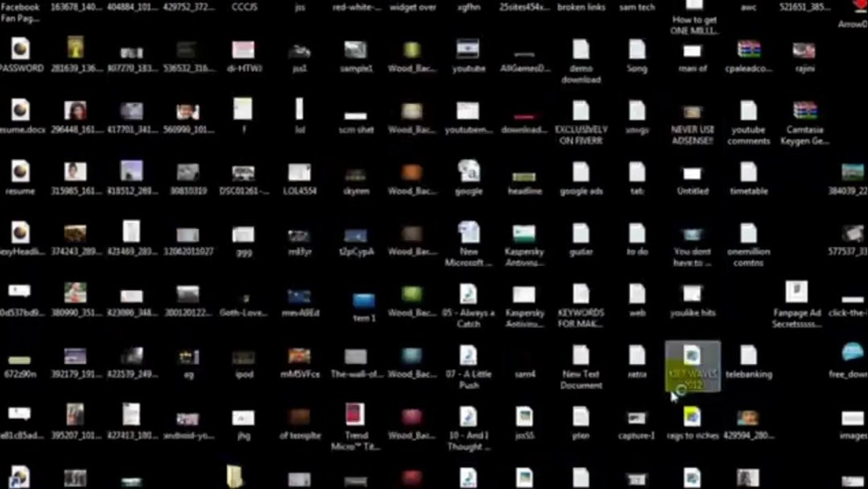Select the The-wall-of image icon
868x489 pixels.
355,357
